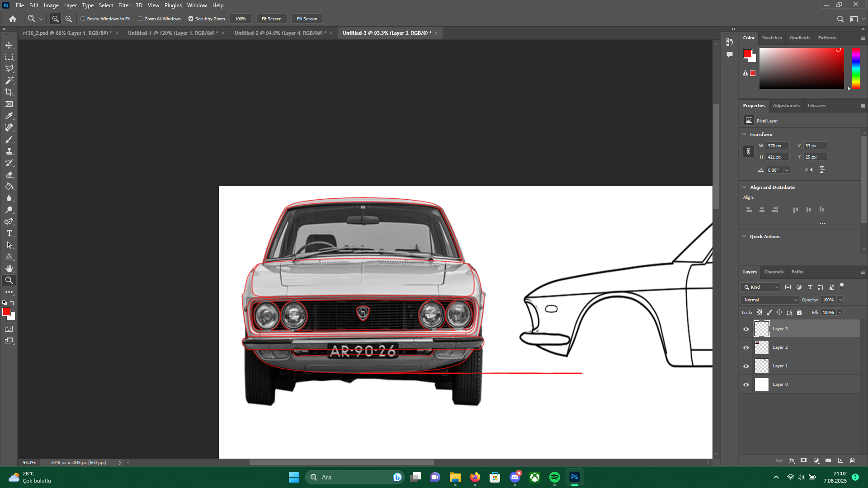Viewport: 868px width, 488px height.
Task: Open the Normal blend mode dropdown
Action: click(770, 300)
